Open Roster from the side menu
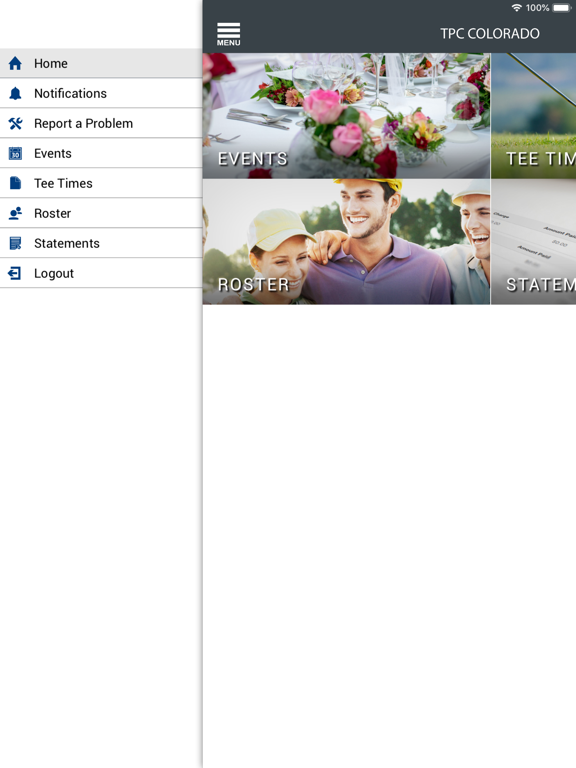Image resolution: width=576 pixels, height=768 pixels. pos(101,213)
